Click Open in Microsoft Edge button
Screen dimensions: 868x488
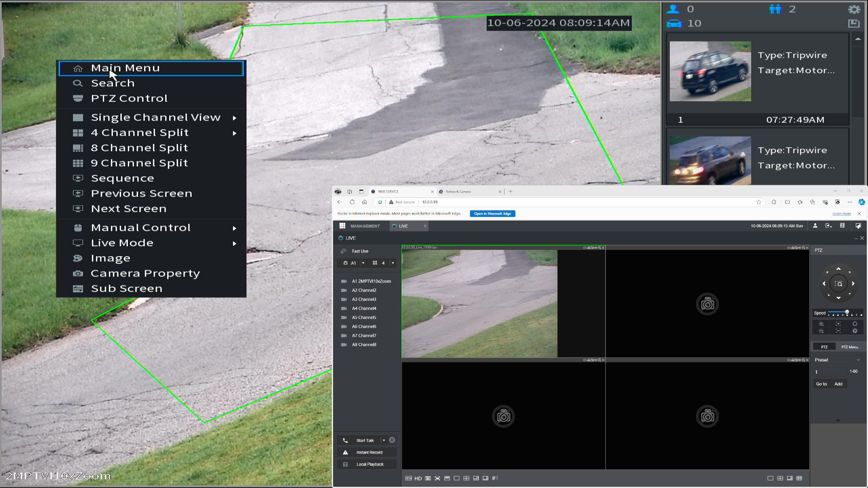492,214
